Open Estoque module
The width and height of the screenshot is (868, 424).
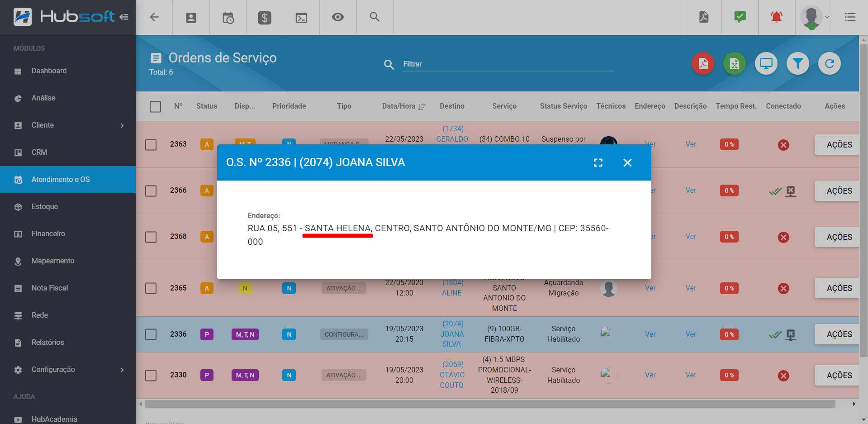pyautogui.click(x=68, y=207)
